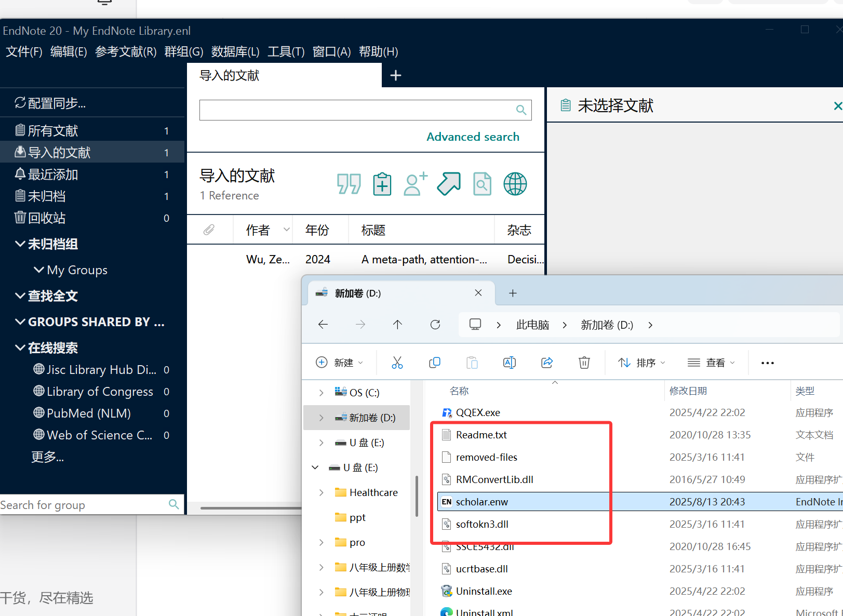Open the 文件(F) menu
This screenshot has height=616, width=843.
[24, 52]
